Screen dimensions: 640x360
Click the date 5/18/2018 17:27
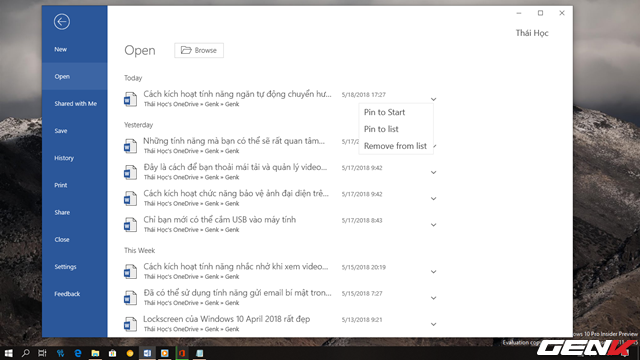pyautogui.click(x=364, y=95)
